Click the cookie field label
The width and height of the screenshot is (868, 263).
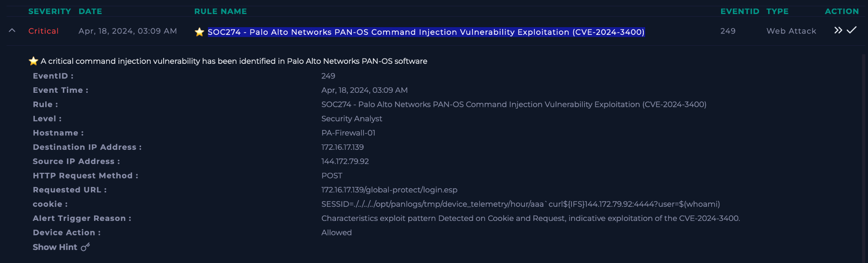pos(50,204)
